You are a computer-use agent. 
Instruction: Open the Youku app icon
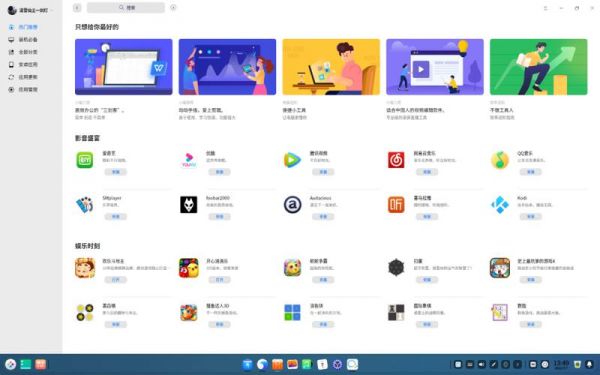click(189, 160)
